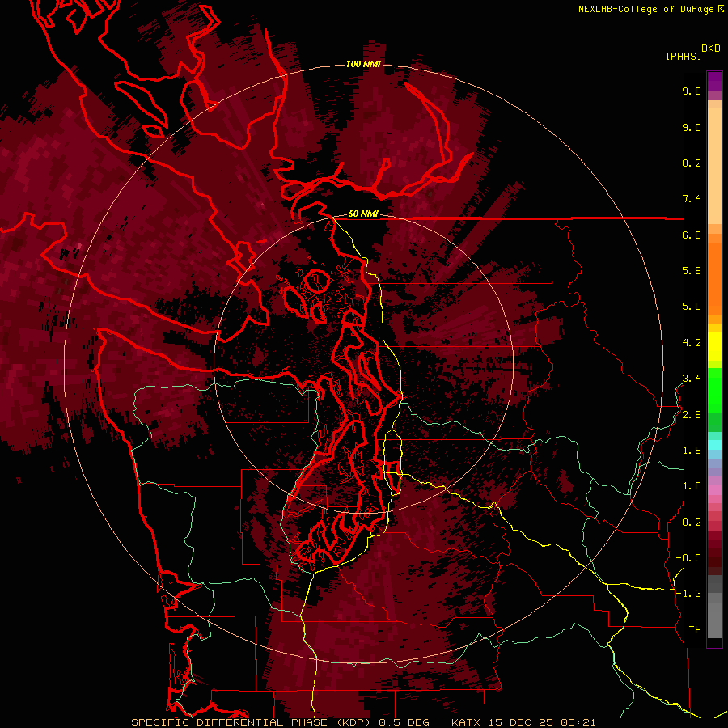Screen dimensions: 728x728
Task: Click the [PHAS] legend heading
Action: (684, 57)
